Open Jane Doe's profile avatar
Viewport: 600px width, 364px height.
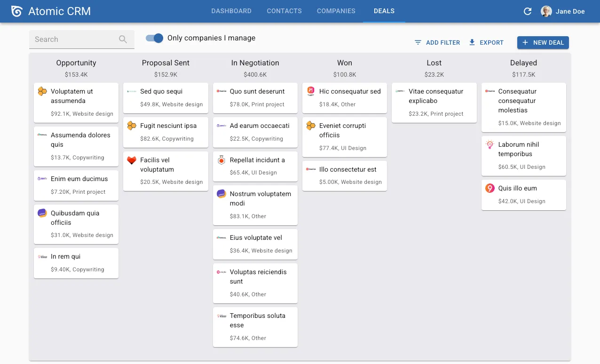coord(546,11)
